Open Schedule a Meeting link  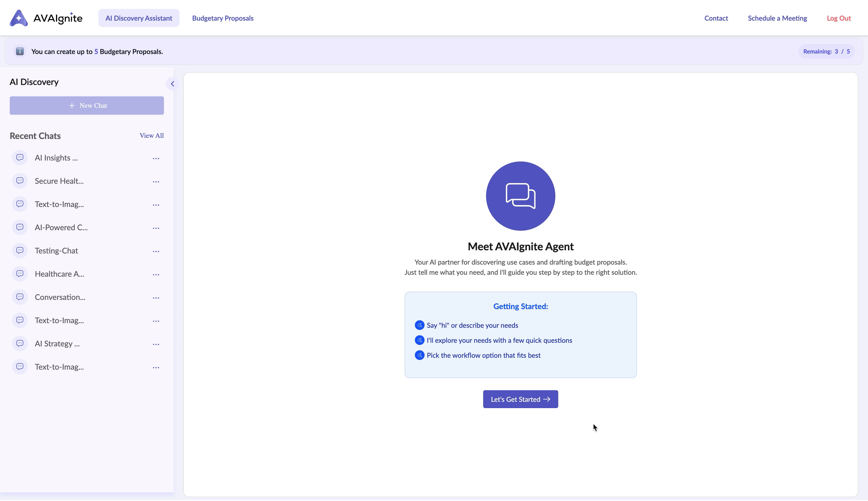[x=777, y=18]
